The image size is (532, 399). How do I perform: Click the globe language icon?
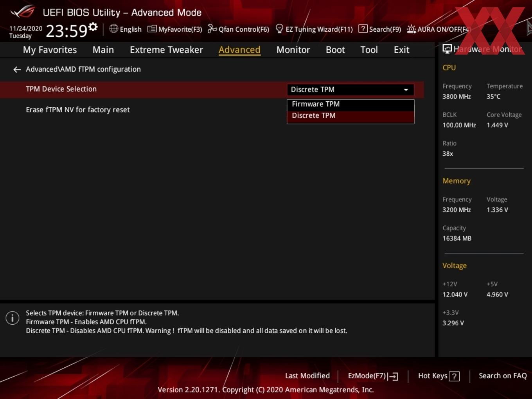coord(113,29)
